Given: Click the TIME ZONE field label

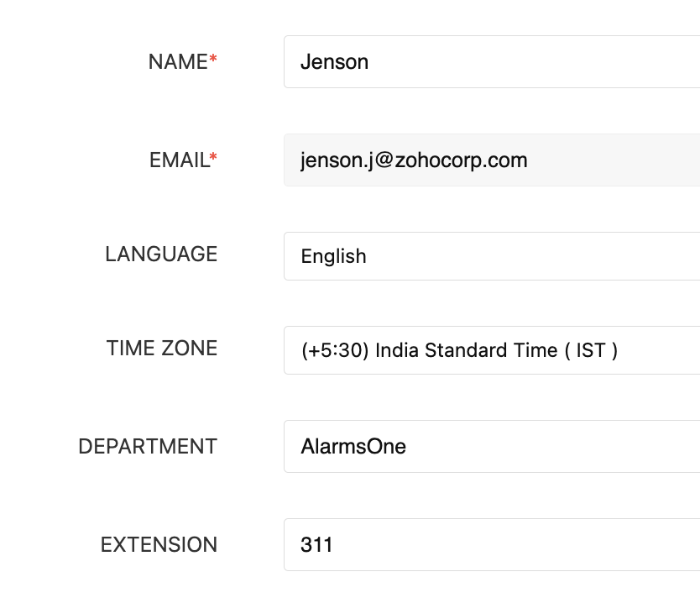Looking at the screenshot, I should click(x=162, y=349).
